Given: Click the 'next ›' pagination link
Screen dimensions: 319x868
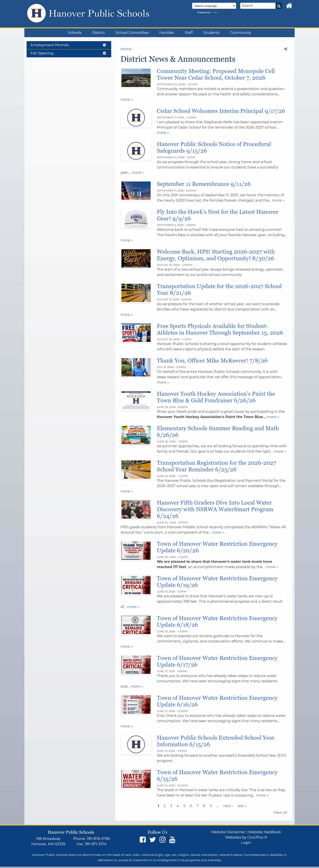Looking at the screenshot, I should [x=228, y=806].
